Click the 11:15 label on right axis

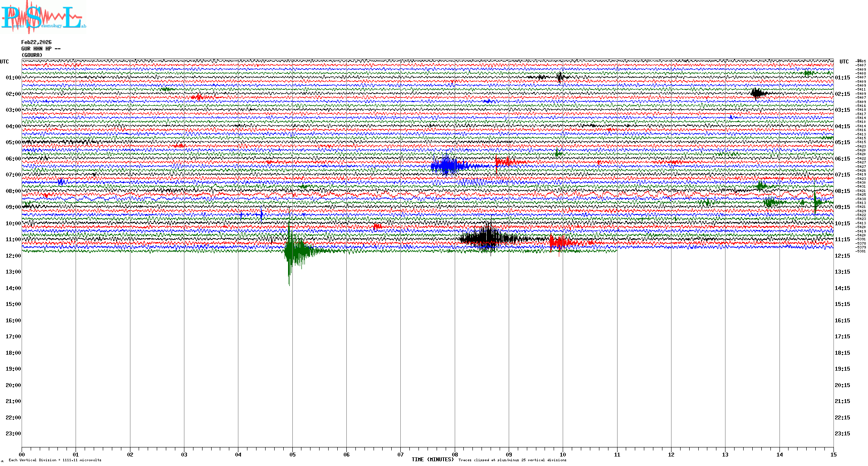click(x=842, y=239)
